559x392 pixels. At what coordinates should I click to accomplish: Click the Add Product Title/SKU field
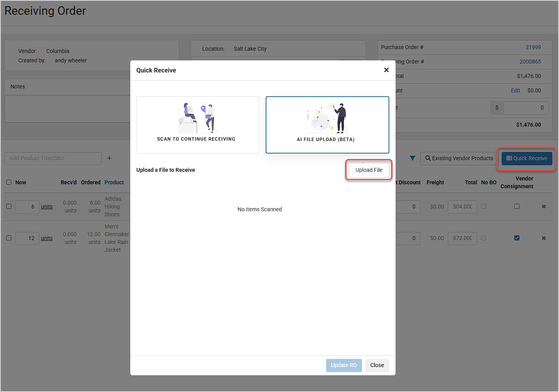pos(53,158)
